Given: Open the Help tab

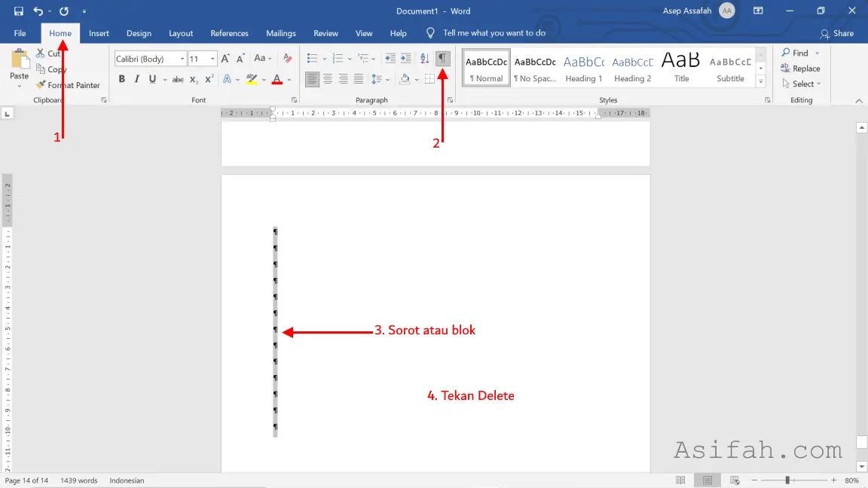Looking at the screenshot, I should (x=398, y=33).
